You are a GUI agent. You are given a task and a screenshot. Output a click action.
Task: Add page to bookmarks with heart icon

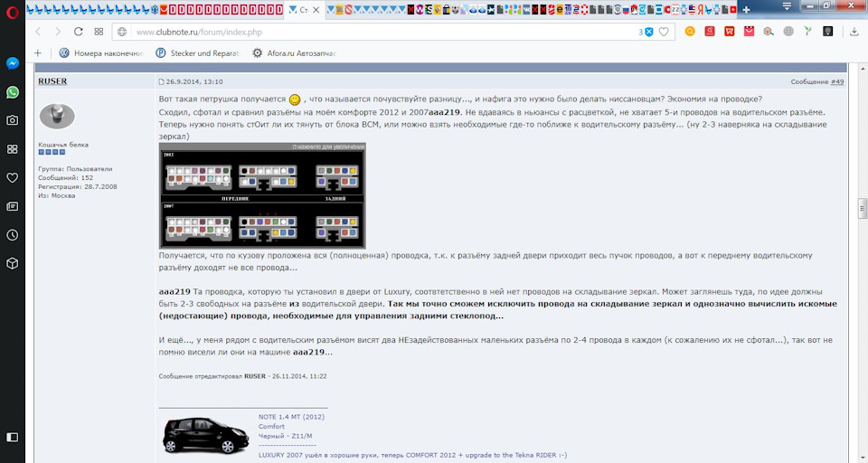[x=664, y=33]
